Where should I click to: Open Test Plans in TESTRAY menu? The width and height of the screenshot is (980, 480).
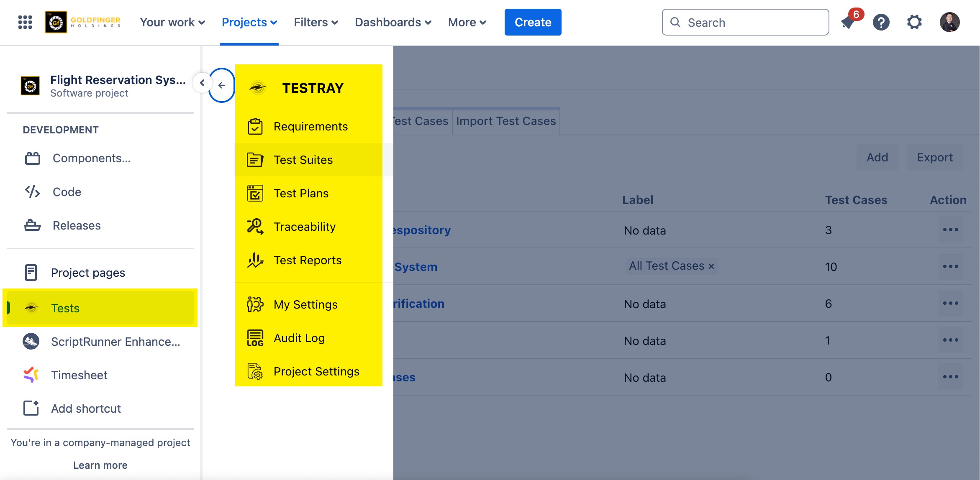tap(301, 193)
